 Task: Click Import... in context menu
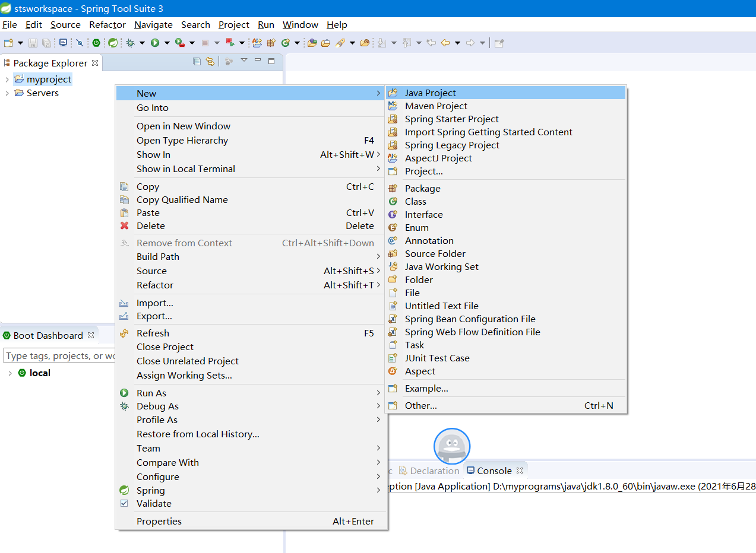click(x=251, y=303)
